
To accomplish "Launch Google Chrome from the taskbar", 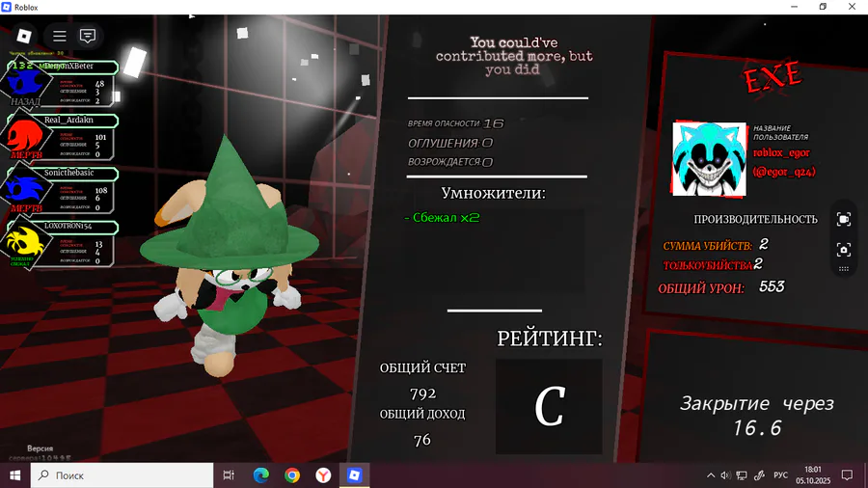I will pos(292,475).
